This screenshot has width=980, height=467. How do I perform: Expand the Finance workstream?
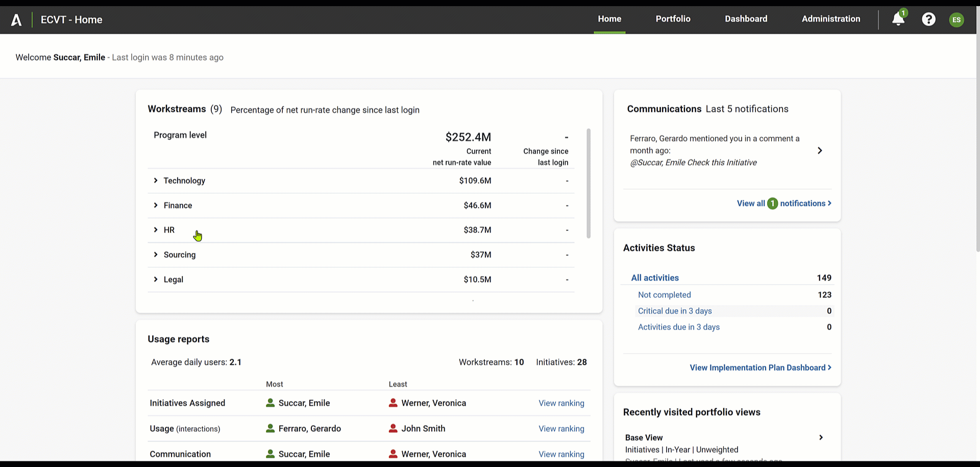(156, 205)
